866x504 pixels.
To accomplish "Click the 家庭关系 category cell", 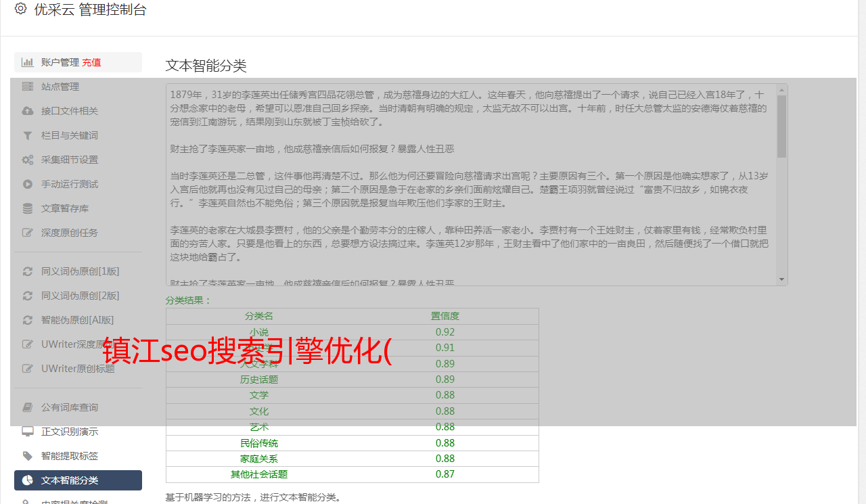I will 259,459.
